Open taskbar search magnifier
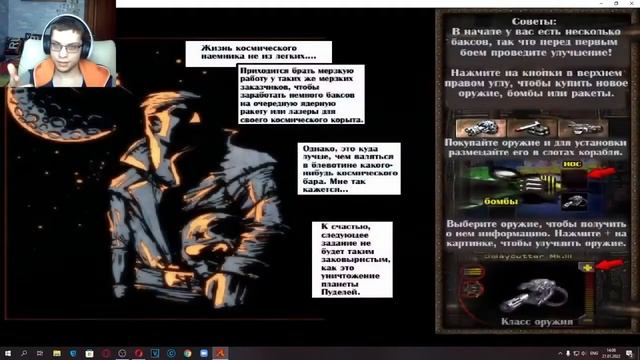Viewport: 640px width, 360px height. pyautogui.click(x=24, y=353)
